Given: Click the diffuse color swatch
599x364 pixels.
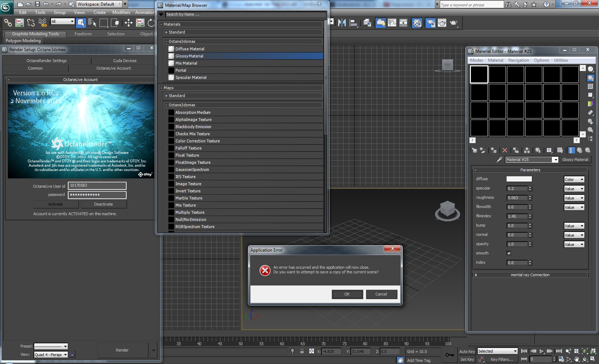Looking at the screenshot, I should click(x=519, y=179).
